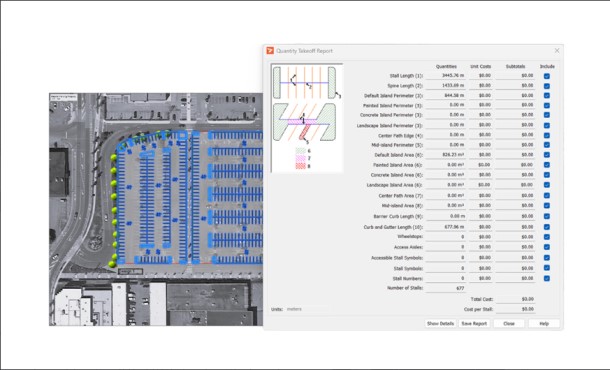The width and height of the screenshot is (610, 370).
Task: Click the red hatch legend swatch labeled 8
Action: (x=300, y=166)
